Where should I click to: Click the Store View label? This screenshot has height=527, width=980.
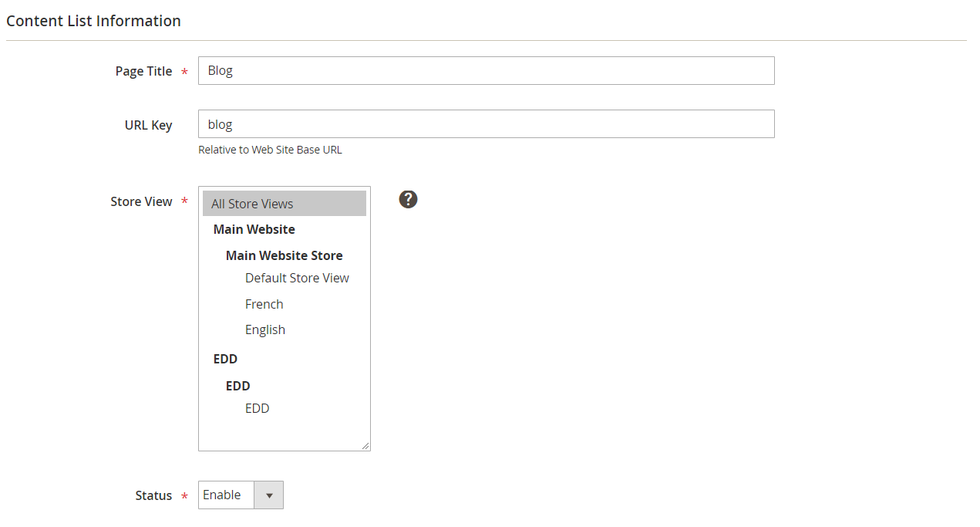coord(141,201)
